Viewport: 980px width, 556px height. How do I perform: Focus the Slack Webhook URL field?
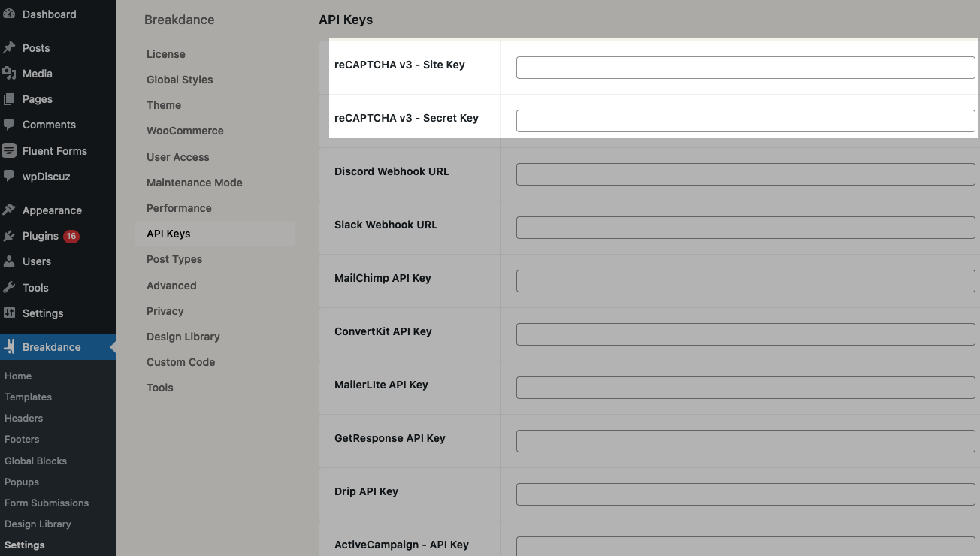(x=746, y=228)
